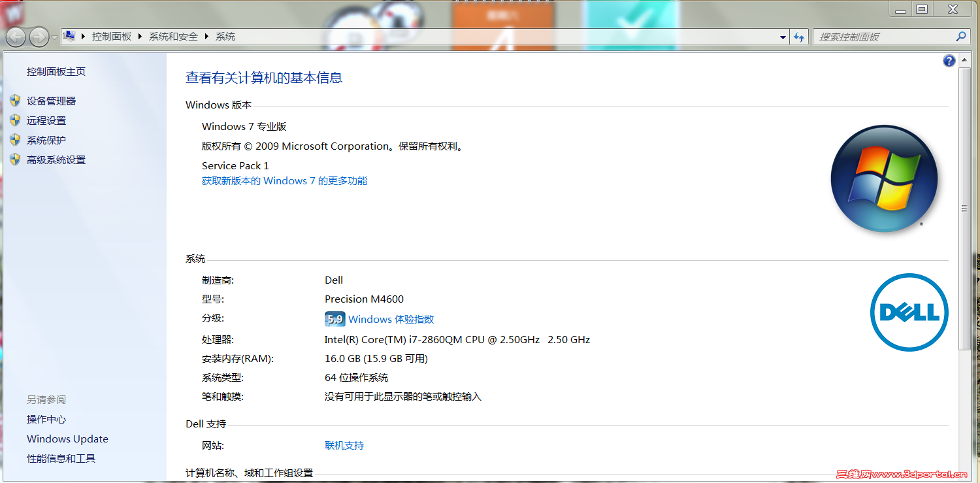Click the model value "Precision M4600"

point(364,299)
